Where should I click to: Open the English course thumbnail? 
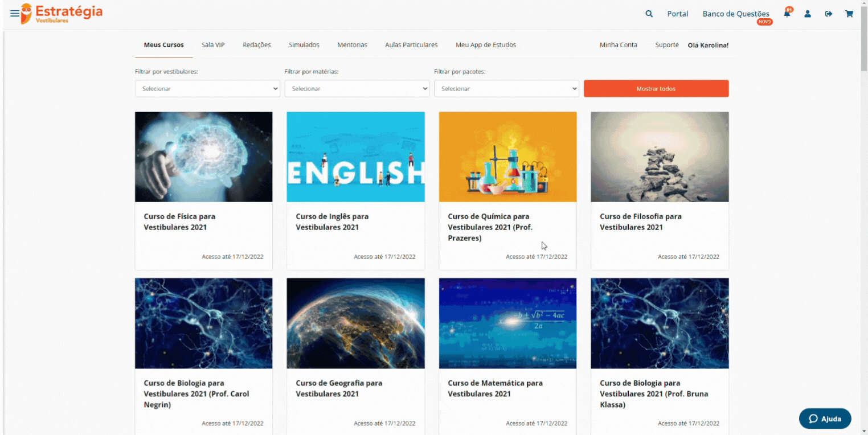click(355, 157)
